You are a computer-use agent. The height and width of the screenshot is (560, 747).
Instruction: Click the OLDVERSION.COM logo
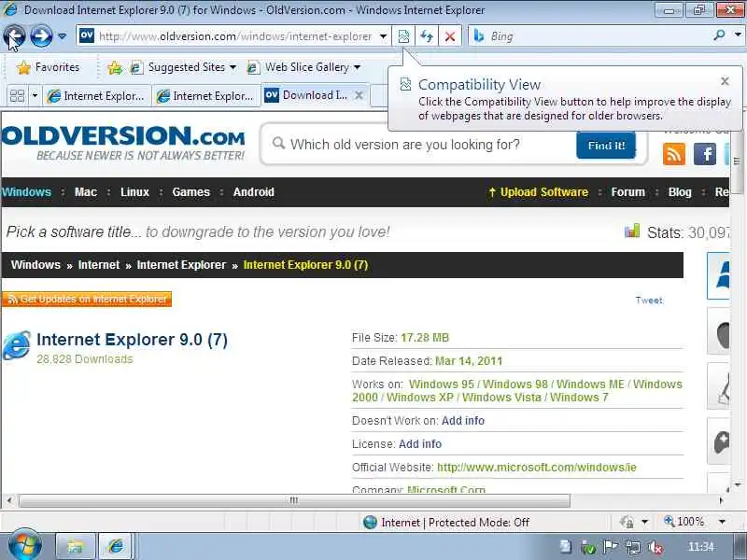click(x=122, y=143)
